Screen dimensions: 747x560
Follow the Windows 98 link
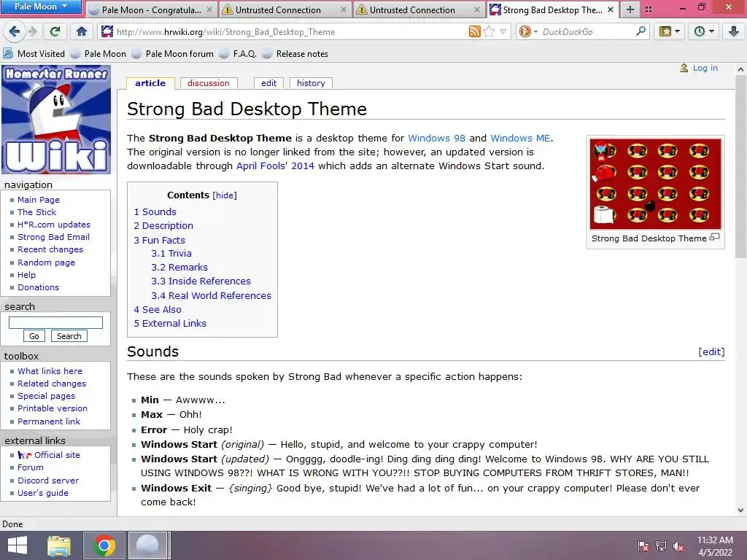click(x=436, y=138)
